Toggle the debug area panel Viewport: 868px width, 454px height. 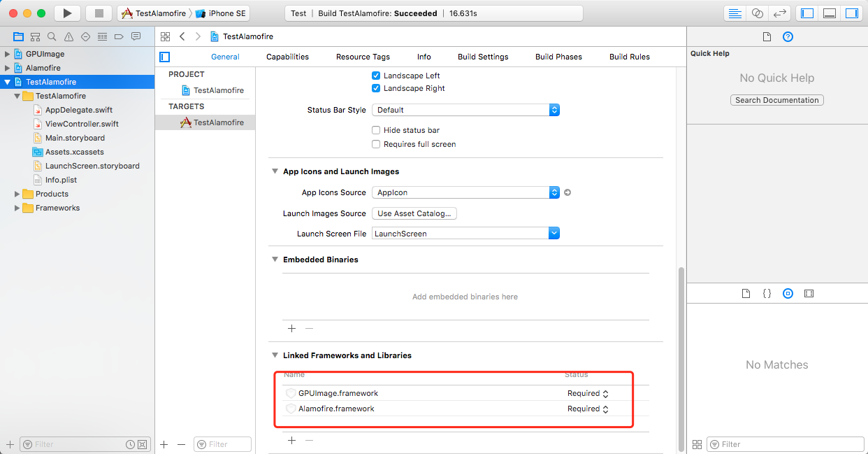tap(830, 13)
